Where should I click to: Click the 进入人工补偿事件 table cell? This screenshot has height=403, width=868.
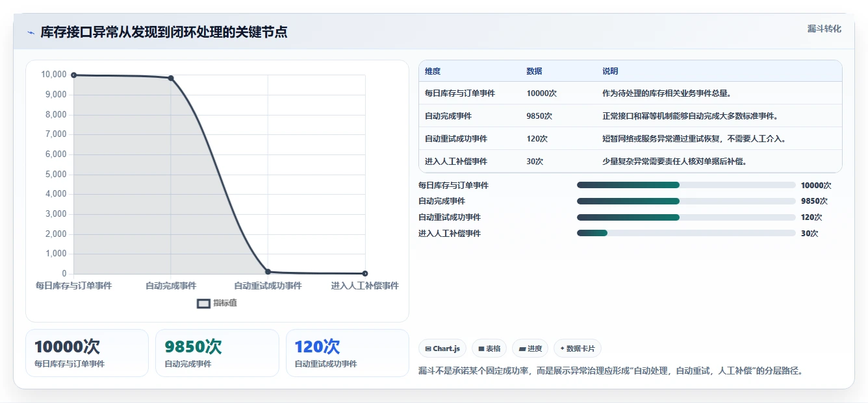pyautogui.click(x=456, y=162)
